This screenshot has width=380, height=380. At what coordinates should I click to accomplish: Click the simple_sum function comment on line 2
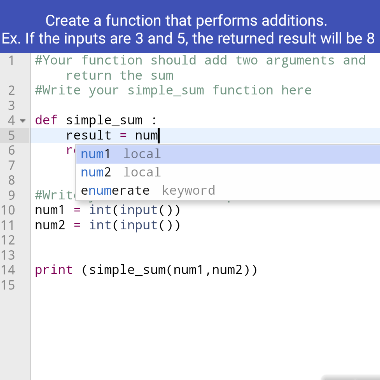click(x=173, y=90)
